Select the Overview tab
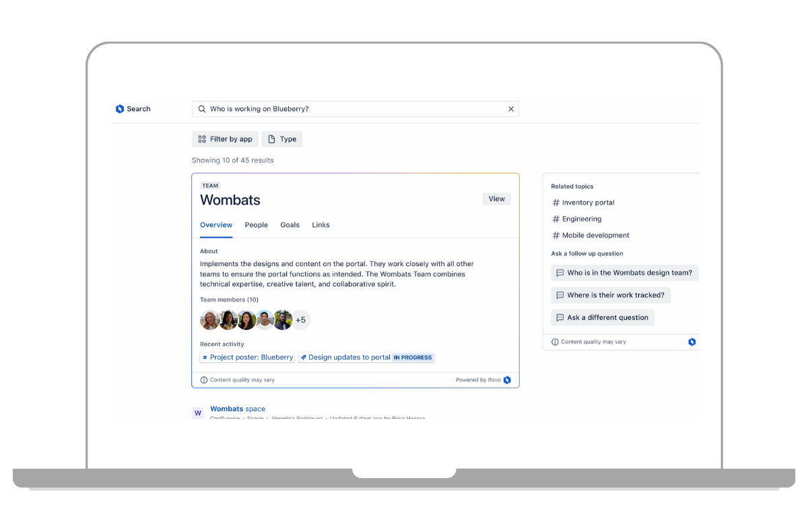The height and width of the screenshot is (532, 808). tap(216, 225)
